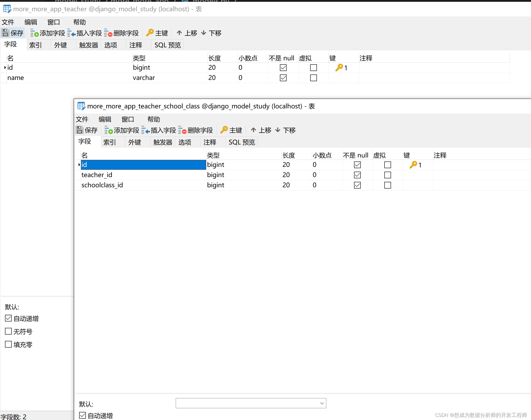
Task: Uncheck 自动递增 in teacher window
Action: click(x=9, y=318)
